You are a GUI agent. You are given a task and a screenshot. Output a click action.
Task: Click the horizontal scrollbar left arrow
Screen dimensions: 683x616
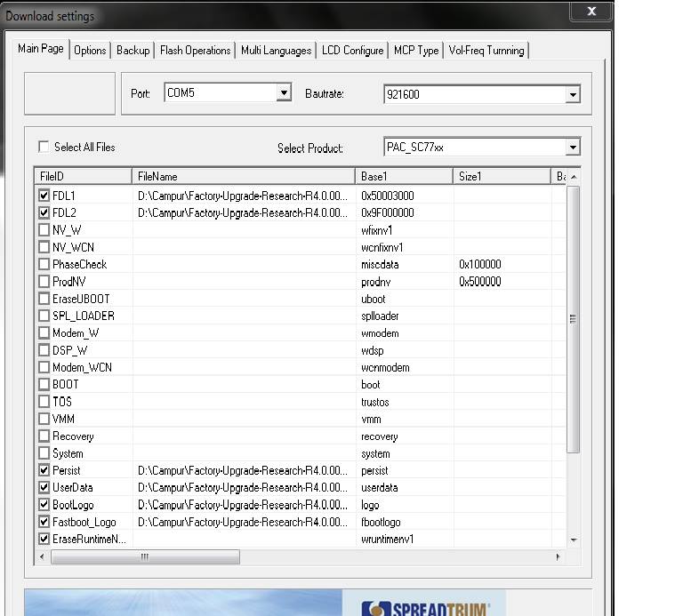coord(42,556)
